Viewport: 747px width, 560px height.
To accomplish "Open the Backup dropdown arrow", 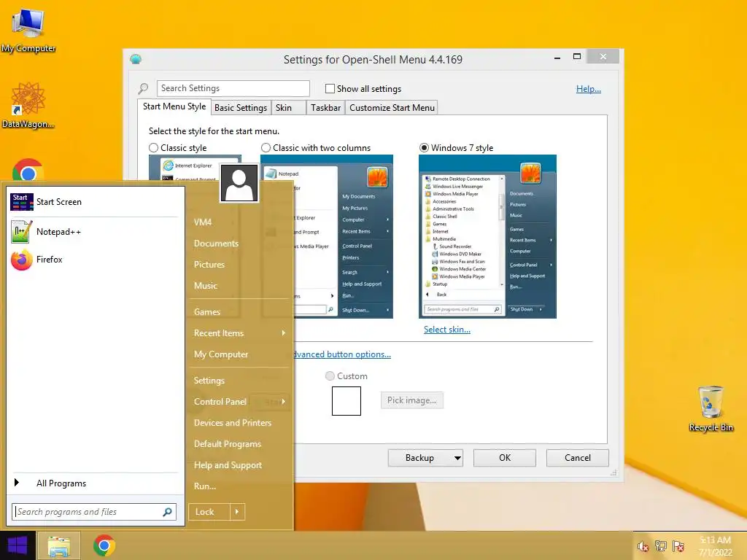I will coord(457,458).
